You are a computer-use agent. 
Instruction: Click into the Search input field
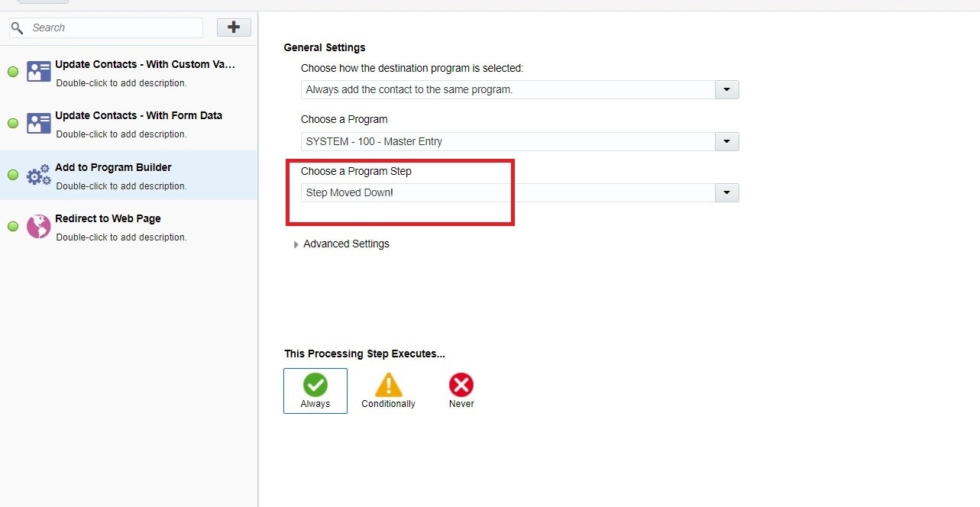click(x=115, y=28)
